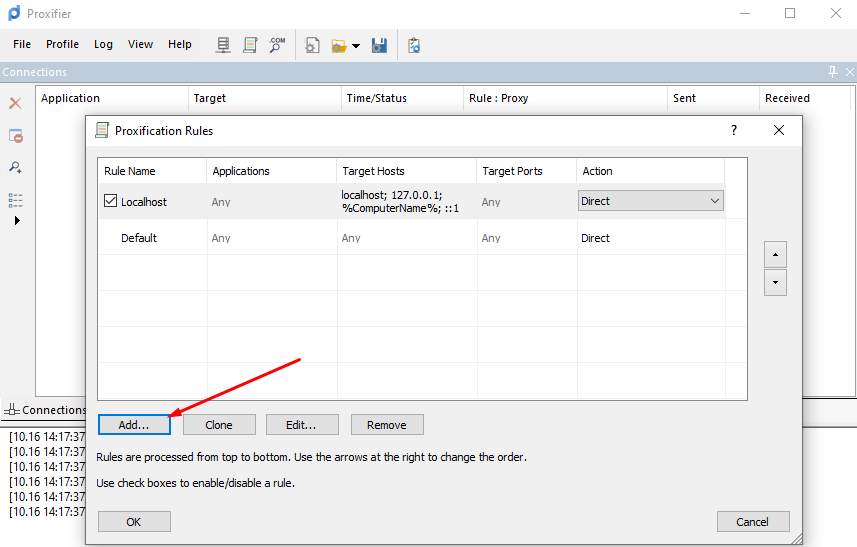Open the Localhost Action dropdown
Screen dimensions: 857x547
pos(650,201)
